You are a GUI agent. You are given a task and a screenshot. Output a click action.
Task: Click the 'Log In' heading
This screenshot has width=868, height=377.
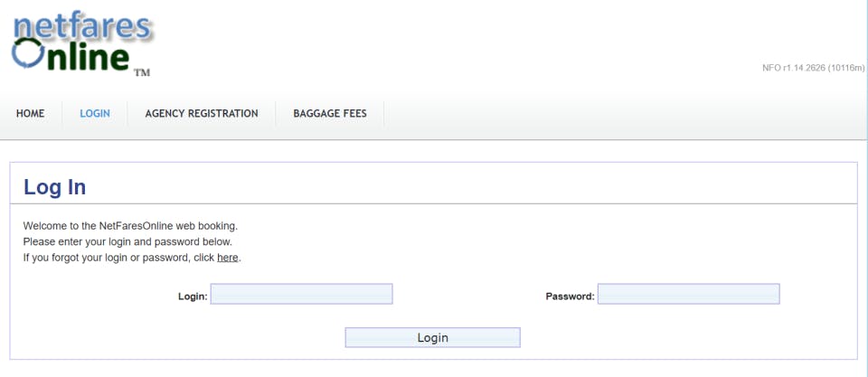pyautogui.click(x=55, y=187)
